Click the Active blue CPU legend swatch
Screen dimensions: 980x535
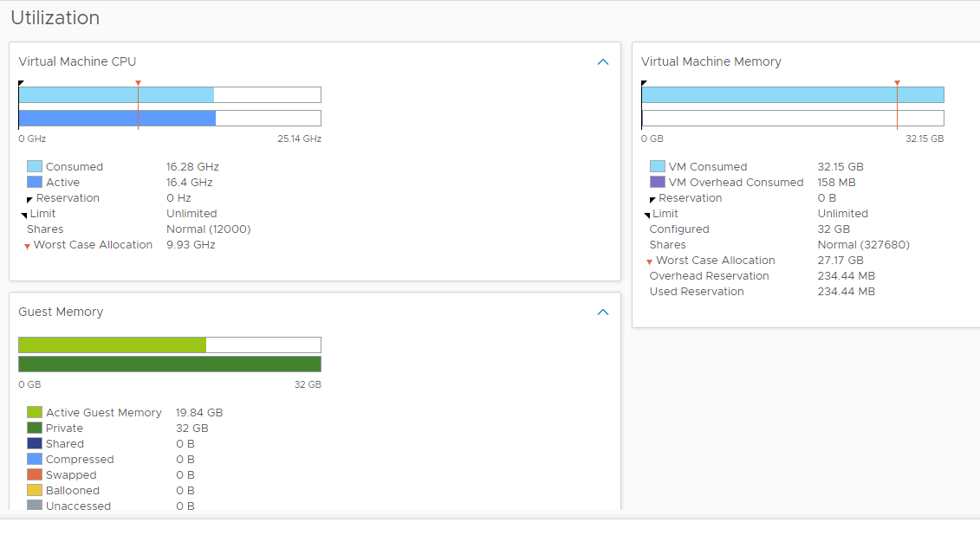(35, 183)
